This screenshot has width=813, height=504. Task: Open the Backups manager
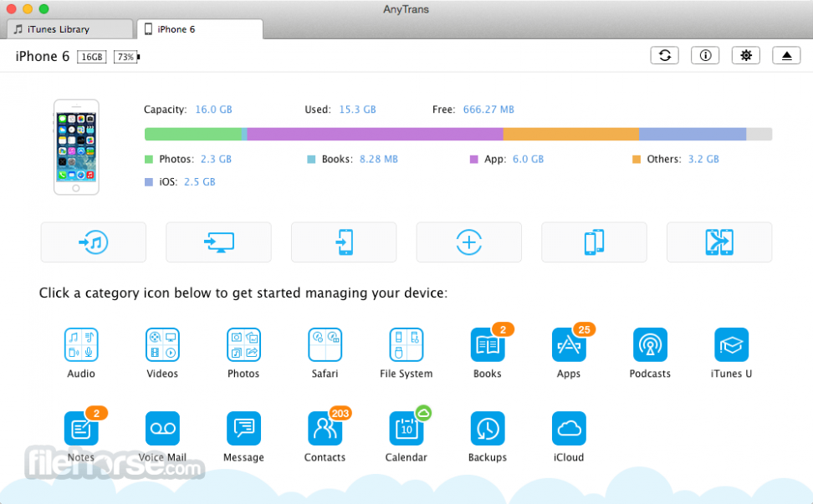tap(487, 428)
